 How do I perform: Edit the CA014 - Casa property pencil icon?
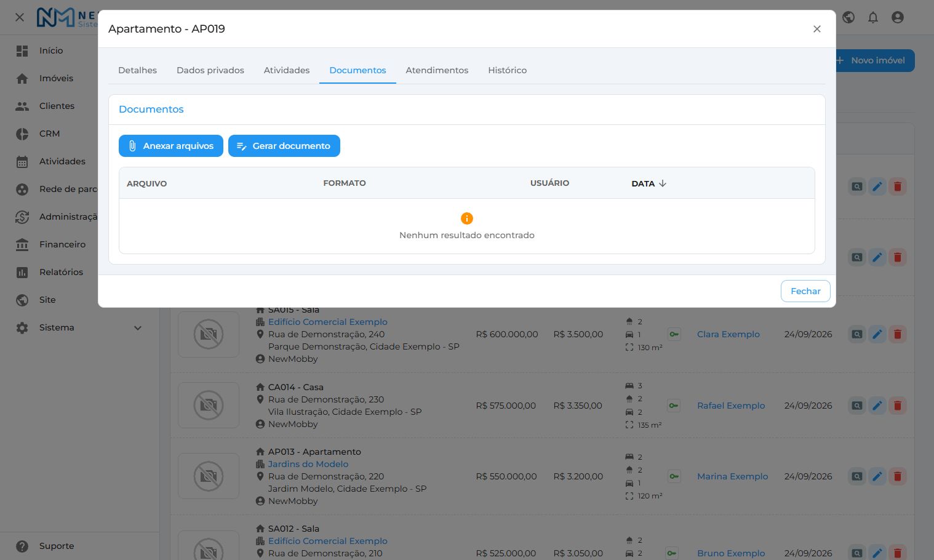coord(877,406)
